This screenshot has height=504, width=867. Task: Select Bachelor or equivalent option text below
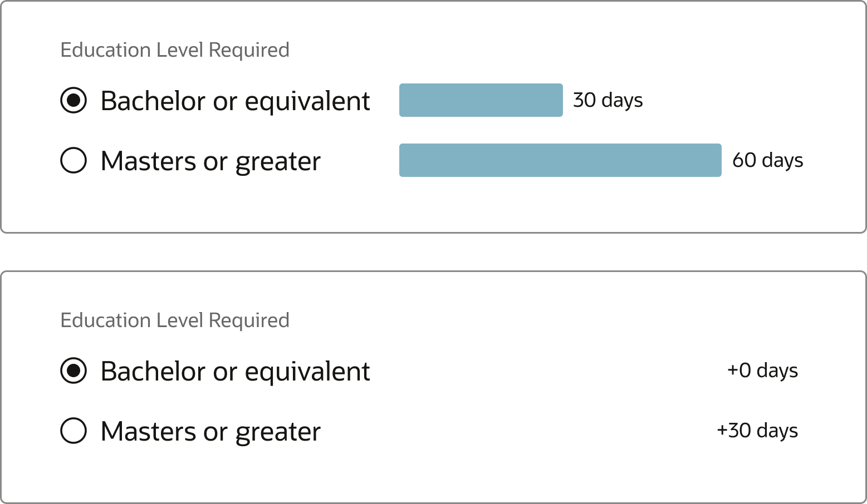click(234, 372)
